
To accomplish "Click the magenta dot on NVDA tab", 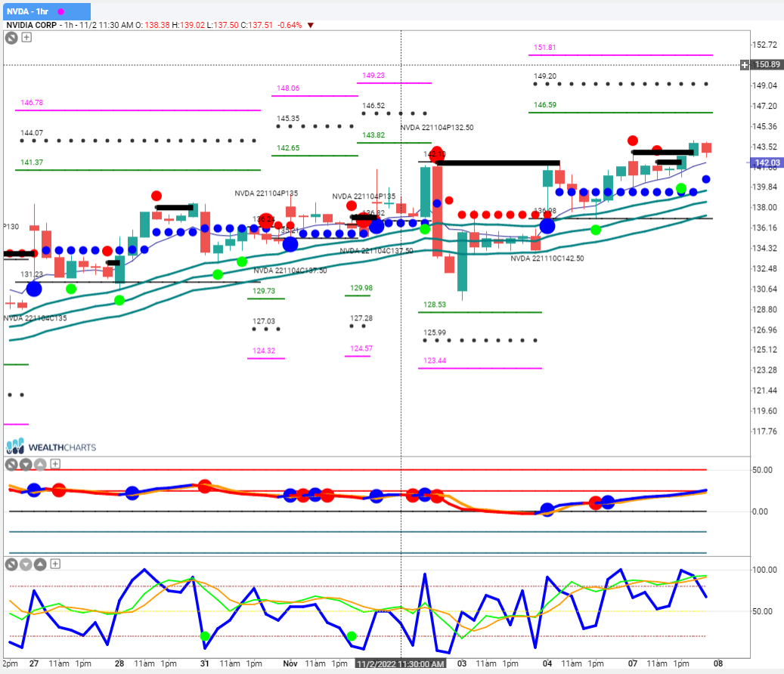I will [61, 11].
